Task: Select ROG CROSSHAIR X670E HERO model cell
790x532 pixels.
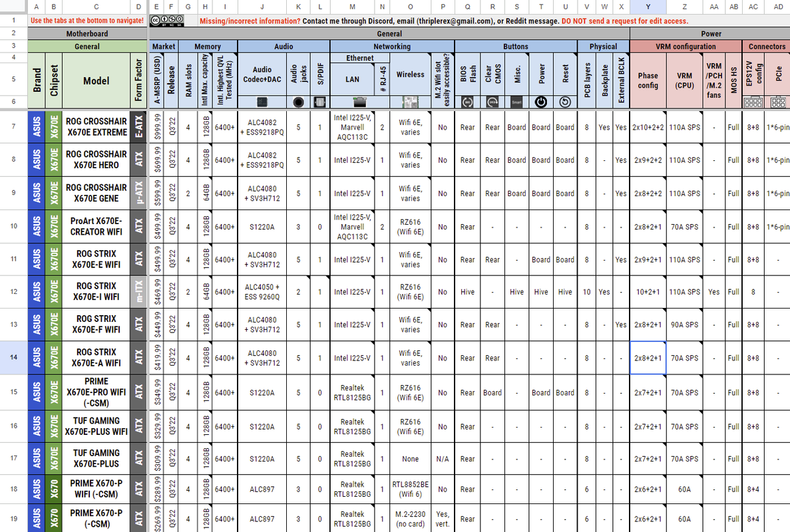Action: (x=97, y=160)
